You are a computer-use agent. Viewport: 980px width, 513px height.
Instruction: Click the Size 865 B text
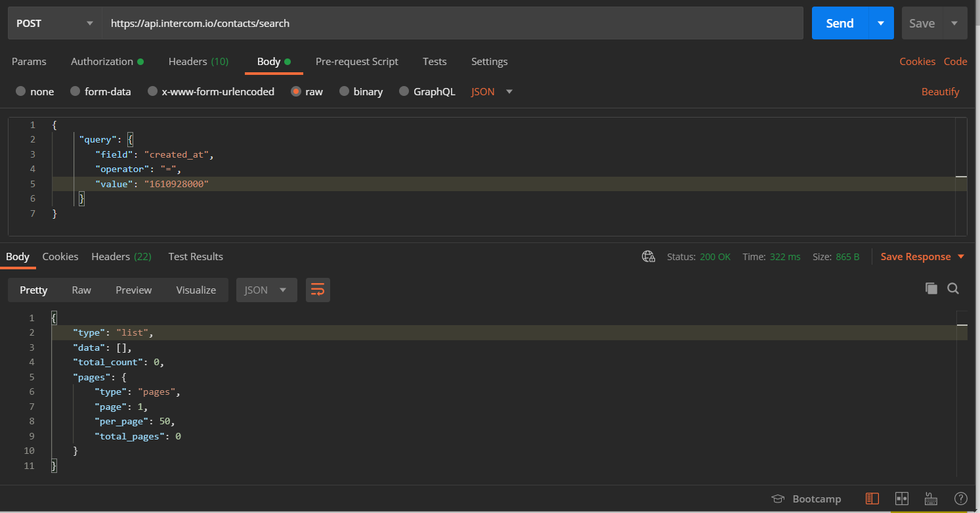coord(836,257)
